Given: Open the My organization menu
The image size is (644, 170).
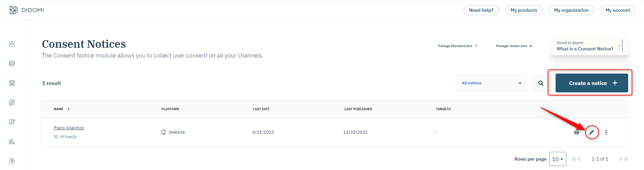Looking at the screenshot, I should pos(571,10).
